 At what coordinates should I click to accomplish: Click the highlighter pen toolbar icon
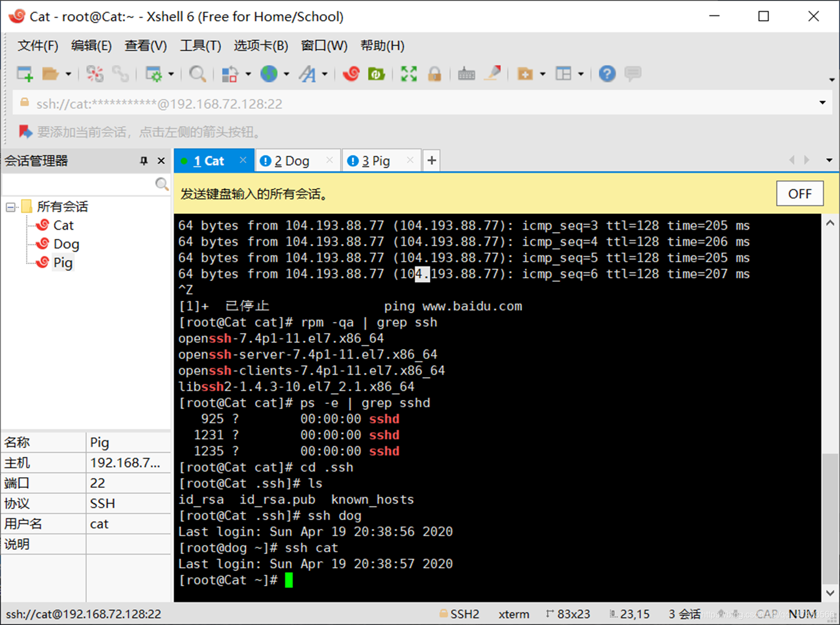tap(493, 74)
